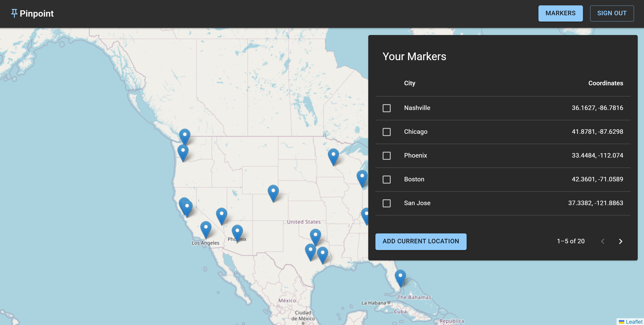Image resolution: width=644 pixels, height=325 pixels.
Task: Click the City column header
Action: click(x=410, y=83)
